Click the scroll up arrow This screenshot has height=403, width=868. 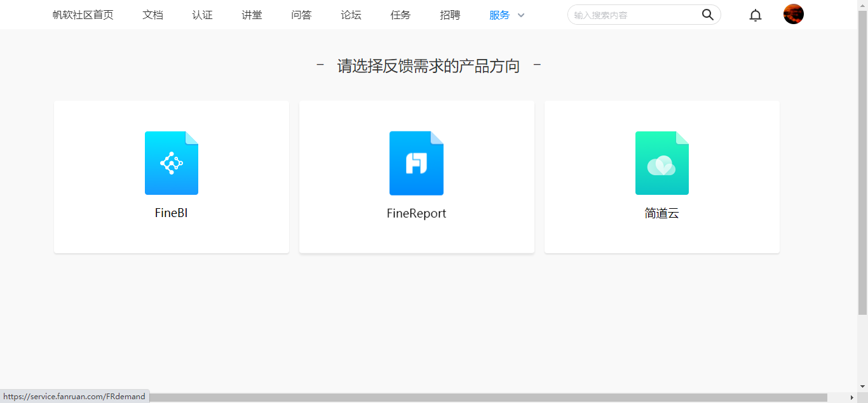pyautogui.click(x=862, y=5)
